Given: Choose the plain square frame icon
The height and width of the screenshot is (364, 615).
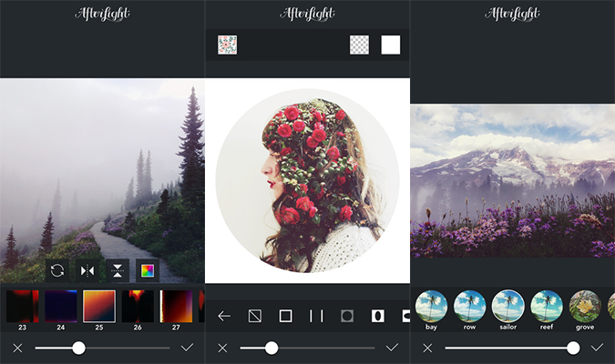Looking at the screenshot, I should click(285, 316).
